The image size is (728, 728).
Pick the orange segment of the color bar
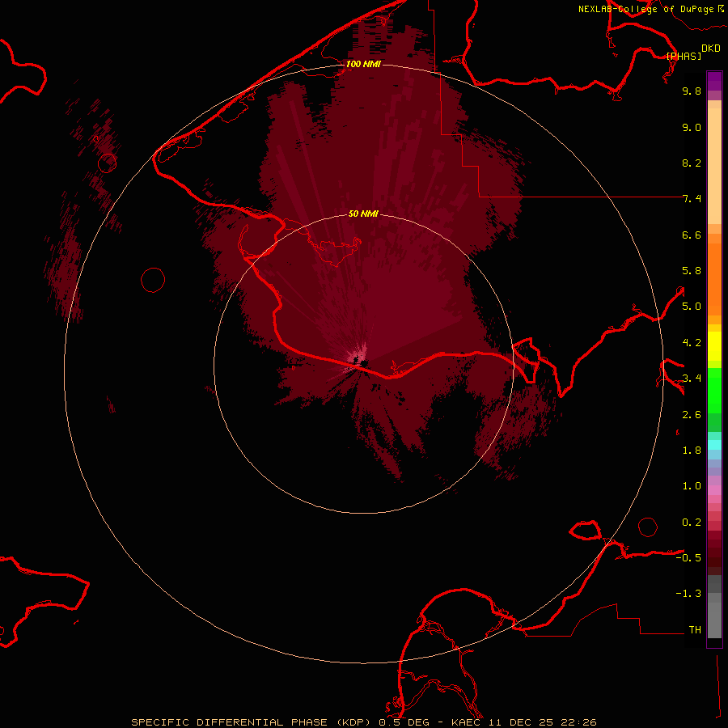pos(714,279)
